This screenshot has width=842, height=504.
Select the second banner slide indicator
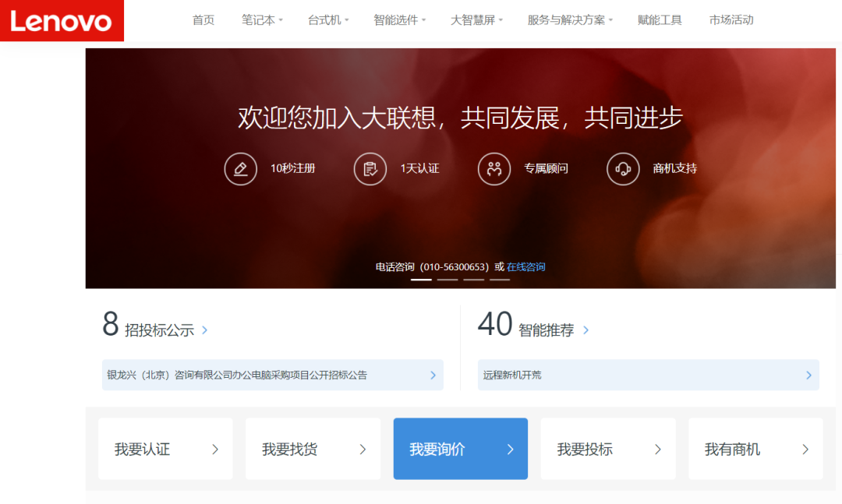tap(448, 280)
